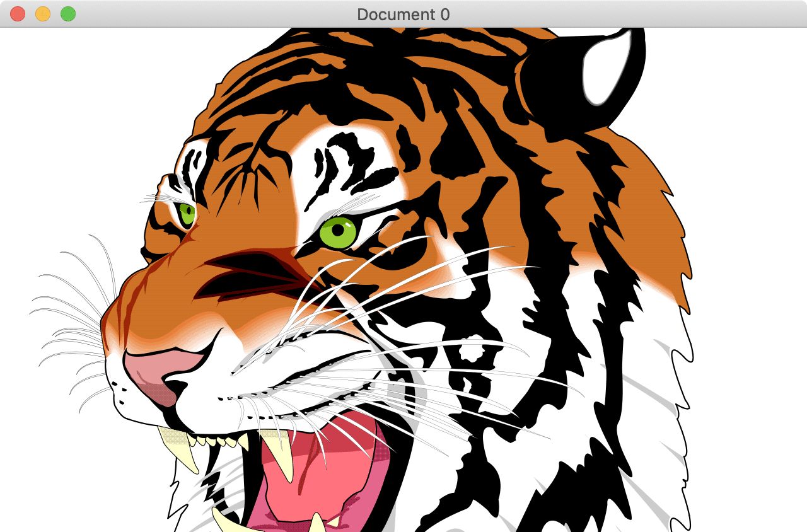The width and height of the screenshot is (807, 532).
Task: Click the Document 0 window title
Action: (403, 14)
